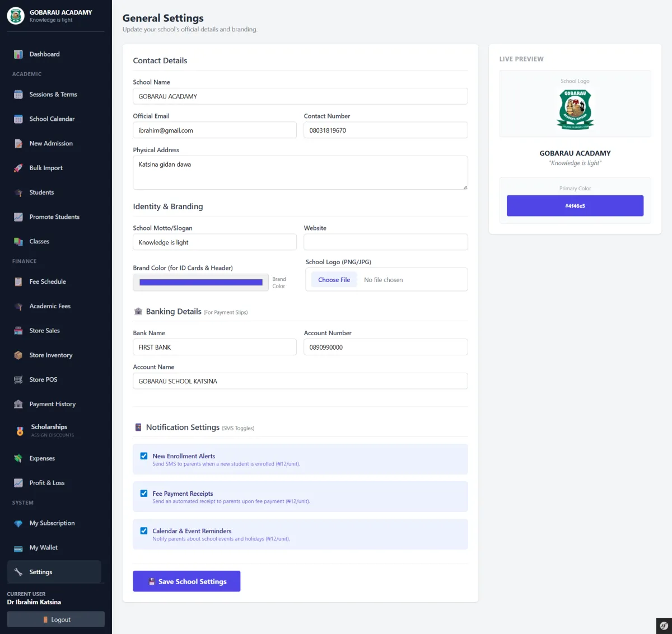Click the Bulk Import rocket icon

pyautogui.click(x=18, y=168)
